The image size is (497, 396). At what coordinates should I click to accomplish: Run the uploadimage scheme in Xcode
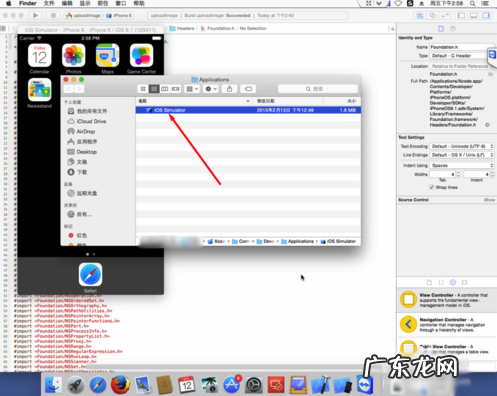tap(35, 15)
